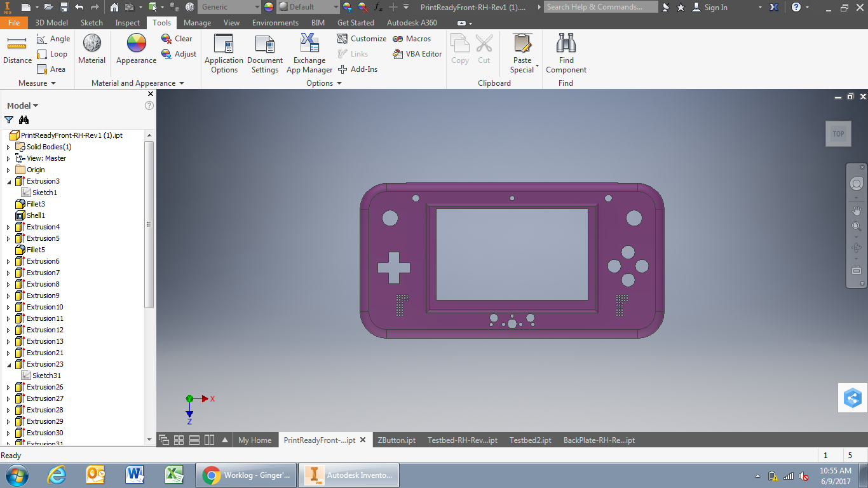Click the browser filter funnel icon
This screenshot has width=868, height=488.
click(x=9, y=120)
